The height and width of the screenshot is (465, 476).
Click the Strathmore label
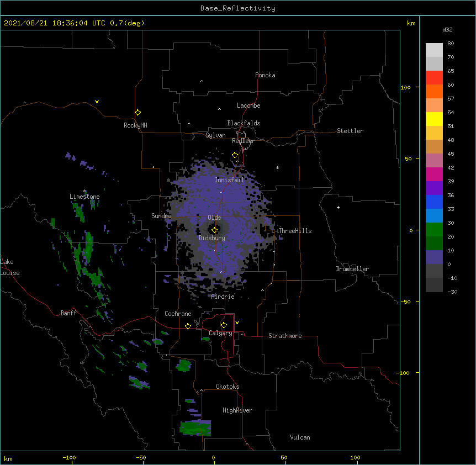tap(285, 336)
